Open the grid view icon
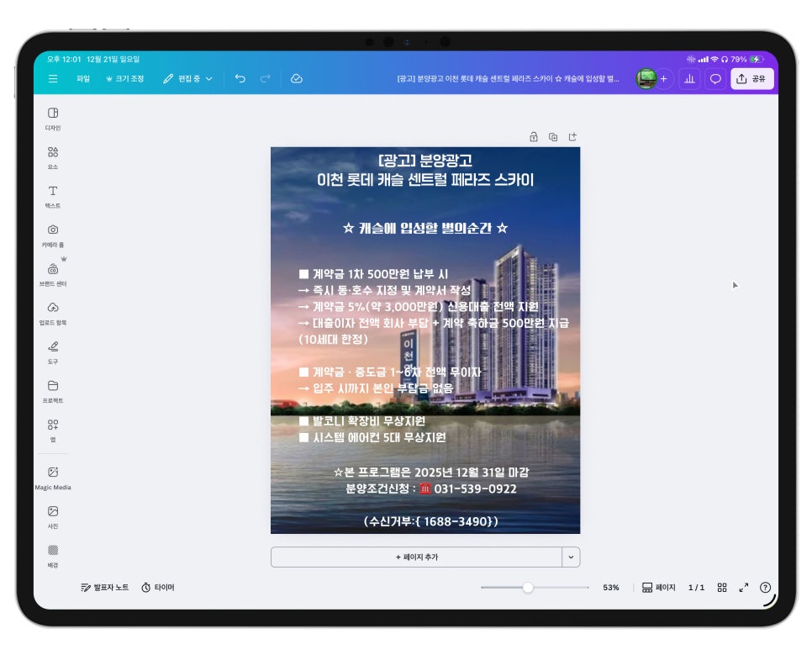 click(722, 588)
